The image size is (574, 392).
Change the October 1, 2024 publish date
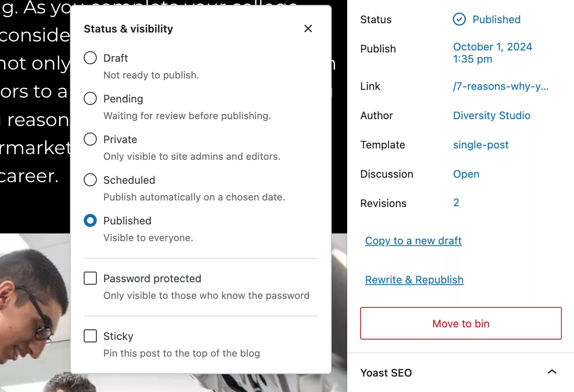[x=492, y=53]
